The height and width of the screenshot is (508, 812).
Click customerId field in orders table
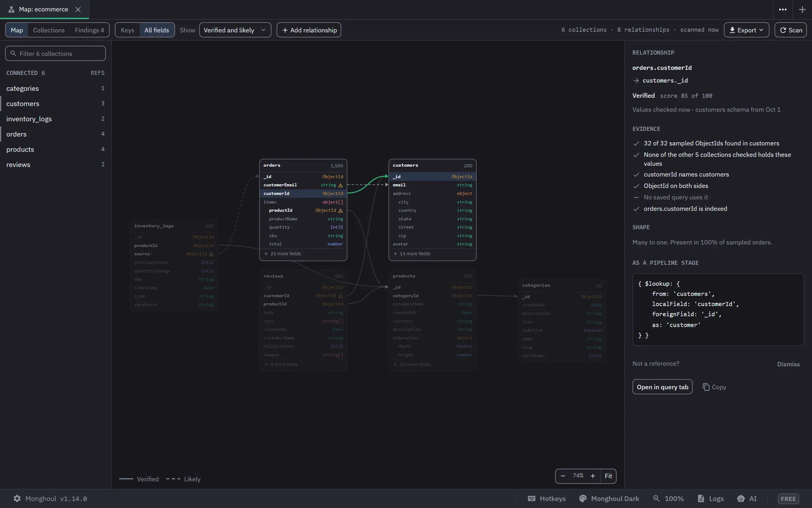coord(303,194)
